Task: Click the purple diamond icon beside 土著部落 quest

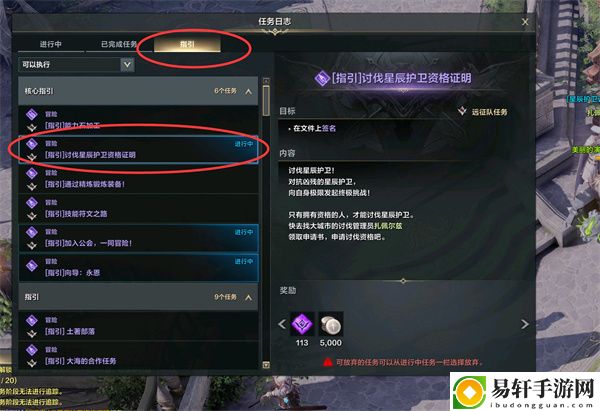Action: (32, 320)
